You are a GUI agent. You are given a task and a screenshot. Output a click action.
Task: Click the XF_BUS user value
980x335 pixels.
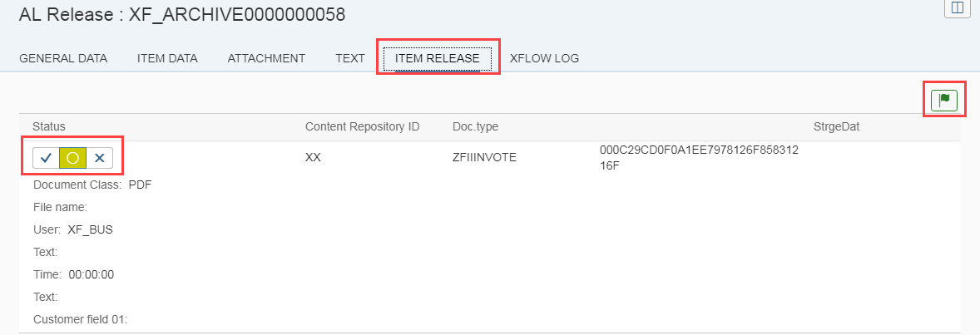(90, 229)
